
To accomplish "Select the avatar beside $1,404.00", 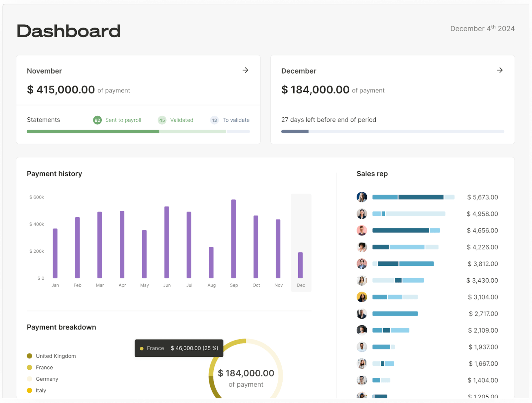I will 362,380.
